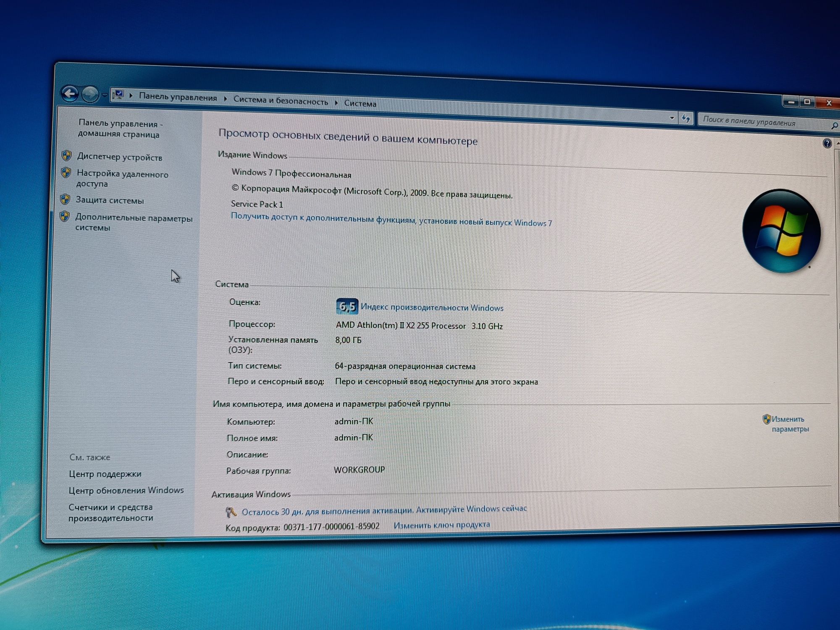This screenshot has width=840, height=630.
Task: Click shield icon beside Дополнительные параметры системы
Action: point(64,216)
